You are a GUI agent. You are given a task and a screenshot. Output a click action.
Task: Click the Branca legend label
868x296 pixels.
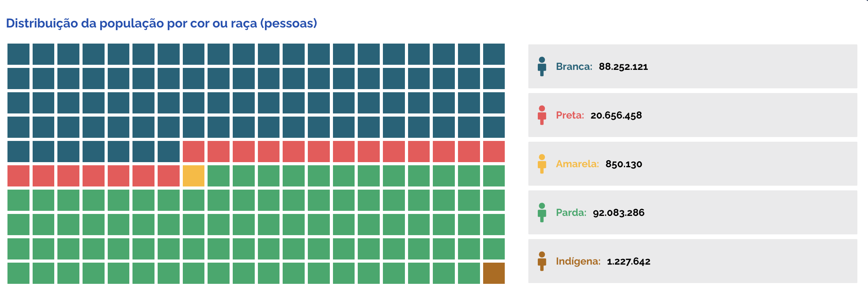click(574, 66)
